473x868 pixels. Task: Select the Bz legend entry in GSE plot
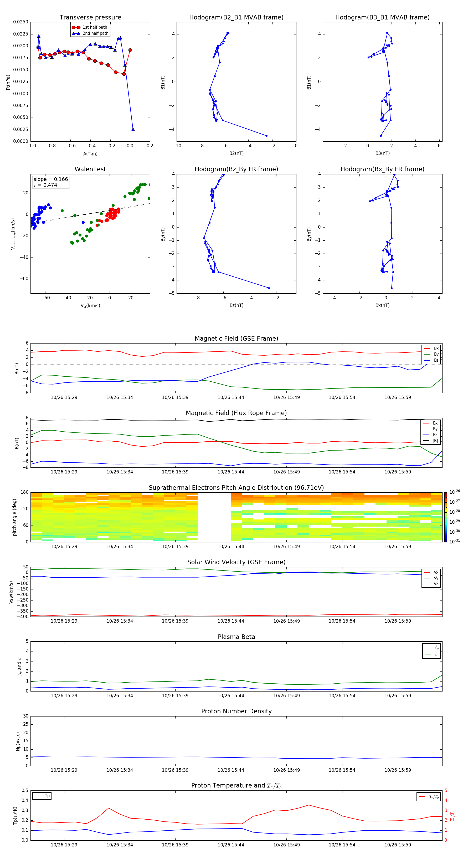pos(431,360)
